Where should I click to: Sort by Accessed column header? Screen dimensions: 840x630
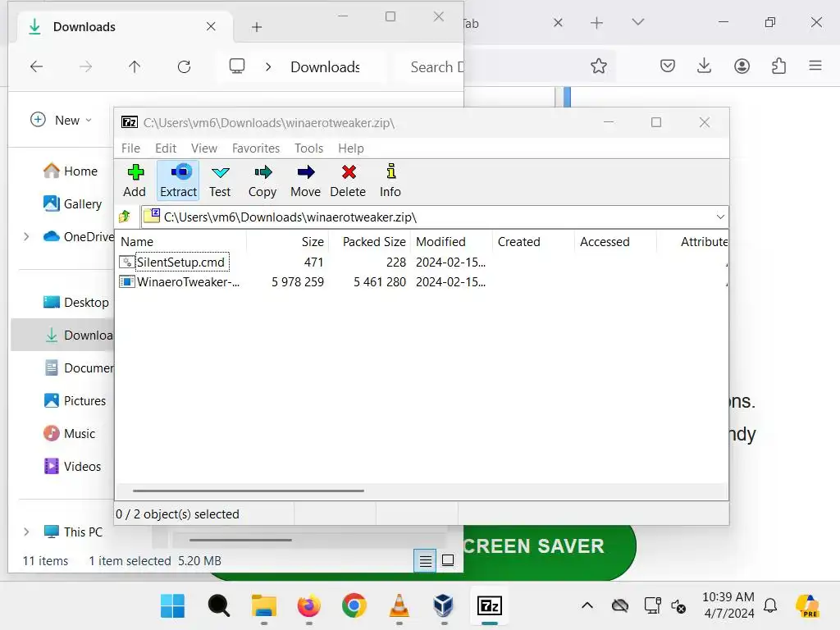(x=615, y=242)
